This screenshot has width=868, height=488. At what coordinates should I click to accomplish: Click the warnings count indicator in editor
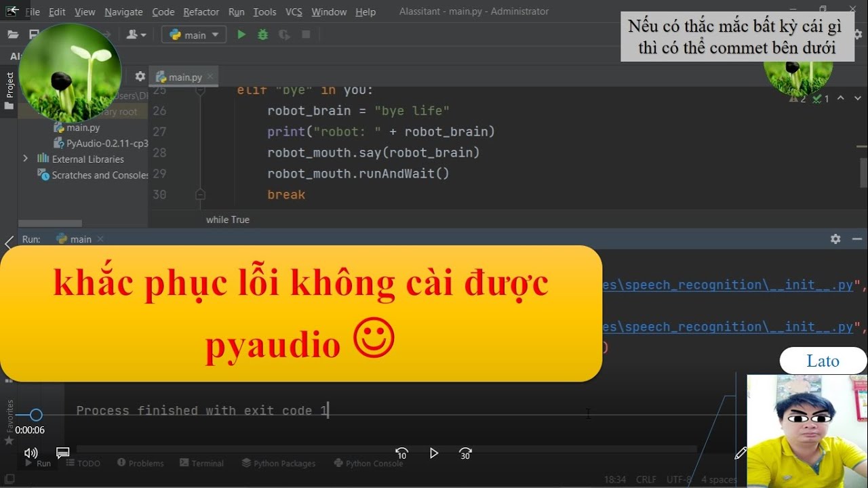[x=798, y=99]
